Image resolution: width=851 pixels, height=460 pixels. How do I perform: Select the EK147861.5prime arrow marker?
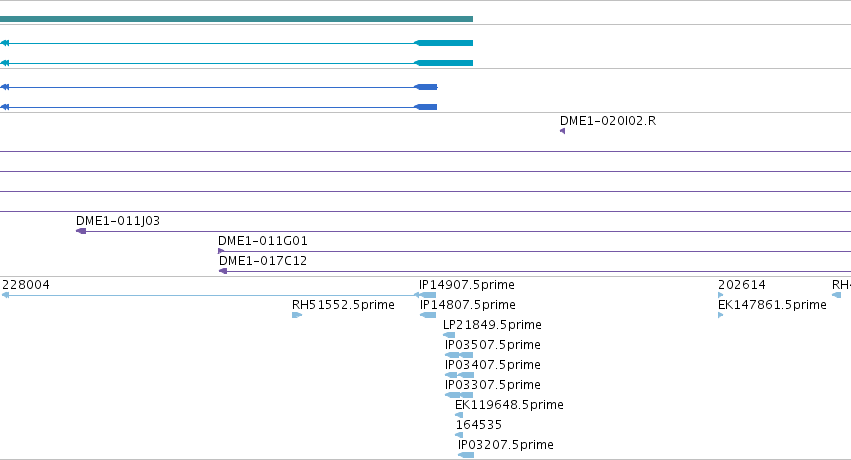point(721,315)
